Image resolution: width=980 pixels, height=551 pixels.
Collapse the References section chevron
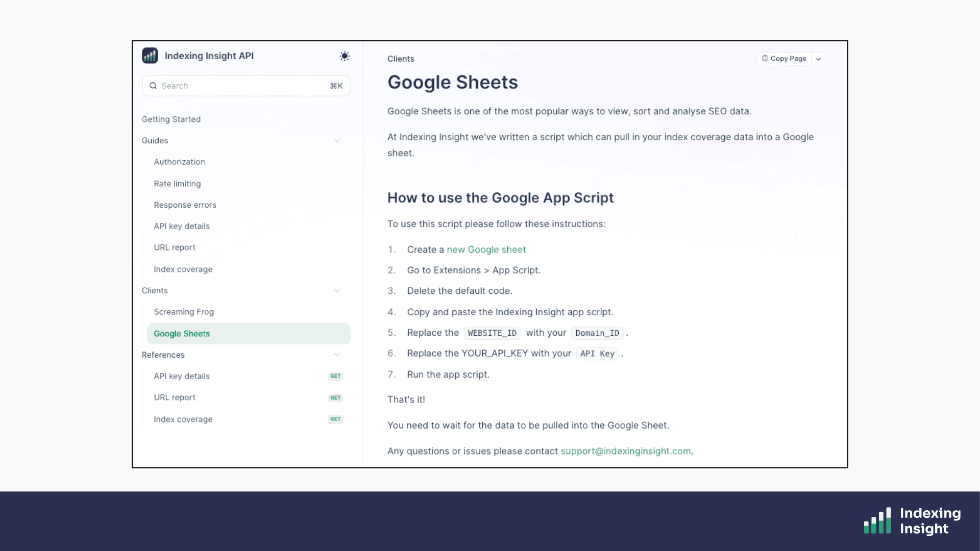point(337,355)
